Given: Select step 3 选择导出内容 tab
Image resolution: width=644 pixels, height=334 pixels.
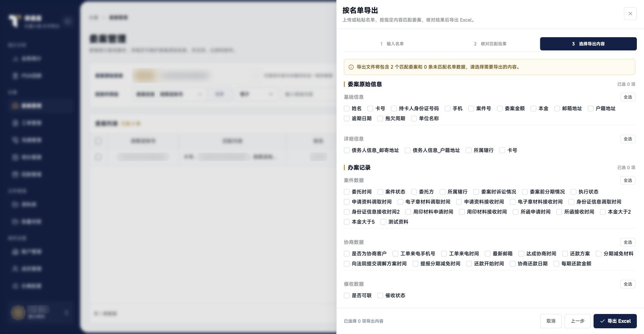Looking at the screenshot, I should pos(588,44).
